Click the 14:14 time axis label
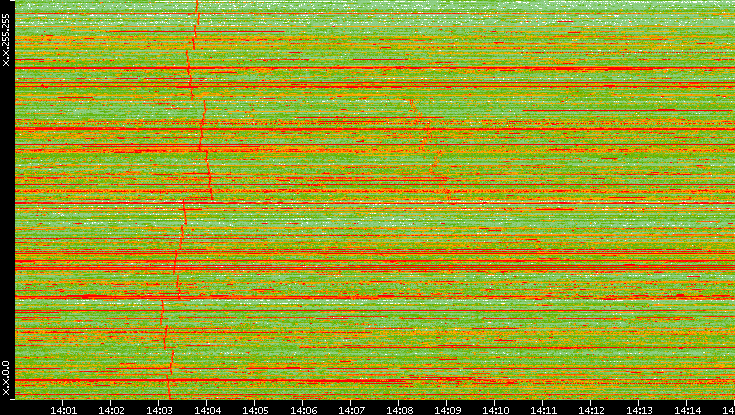The width and height of the screenshot is (735, 415). point(688,410)
